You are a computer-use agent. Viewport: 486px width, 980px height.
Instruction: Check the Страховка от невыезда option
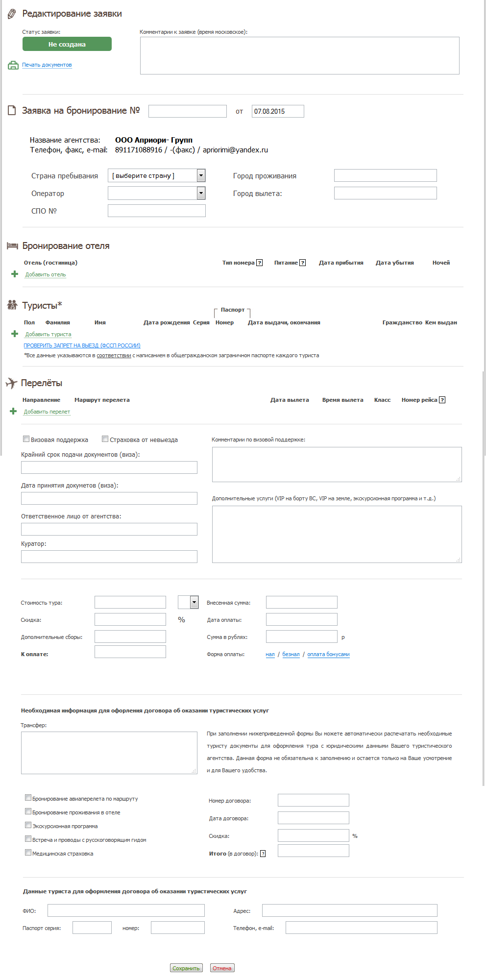point(105,439)
